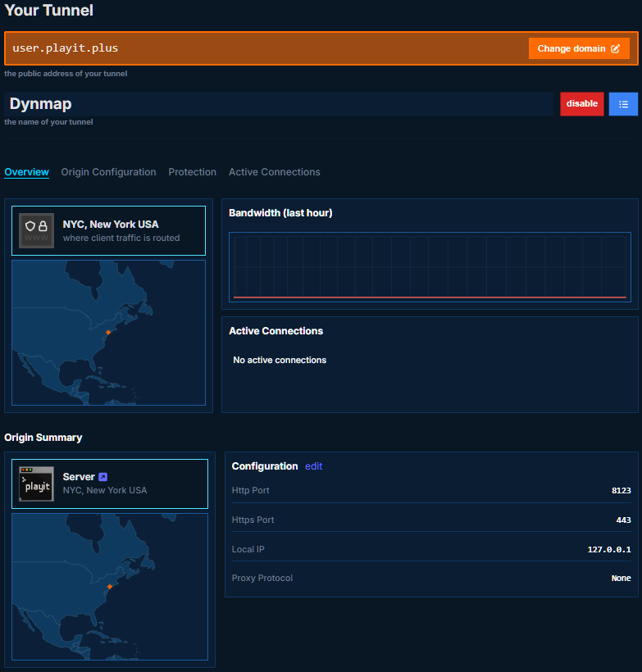Go to Active Connections tab
This screenshot has height=672, width=642.
[275, 172]
